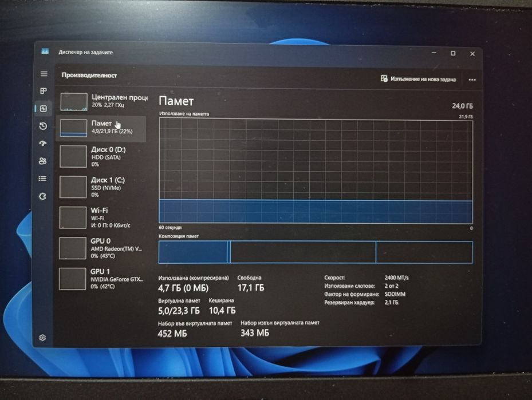
Task: Open the Services page icon
Action: (42, 196)
